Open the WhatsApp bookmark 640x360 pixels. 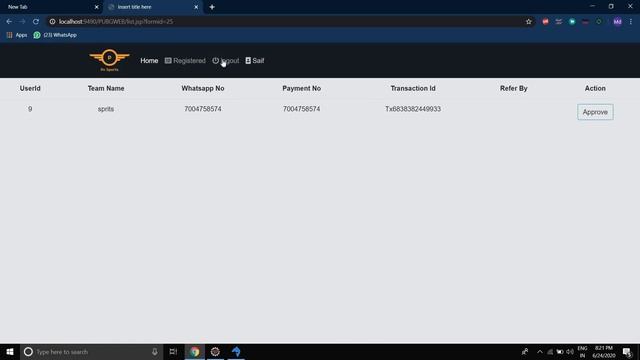55,35
